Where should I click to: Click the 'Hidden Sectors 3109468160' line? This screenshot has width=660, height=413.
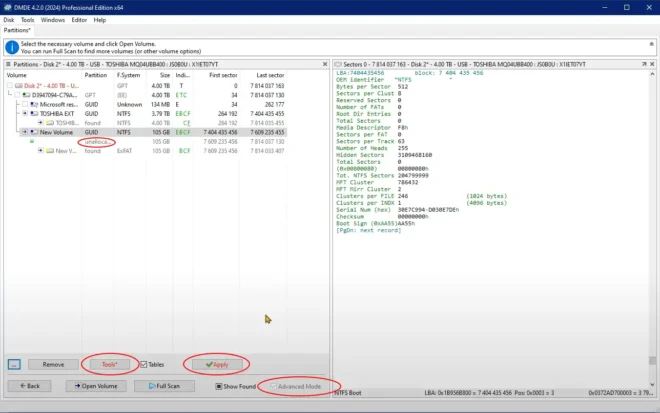384,155
